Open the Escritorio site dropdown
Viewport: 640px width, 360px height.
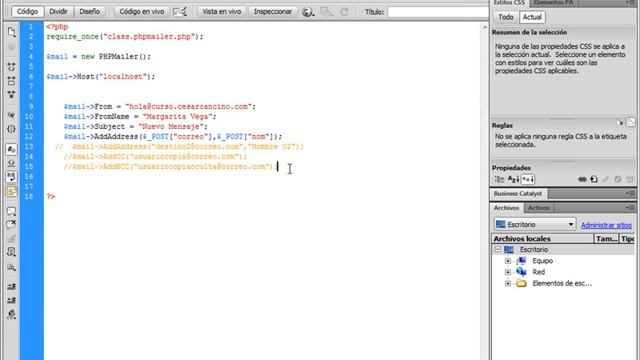[x=535, y=224]
